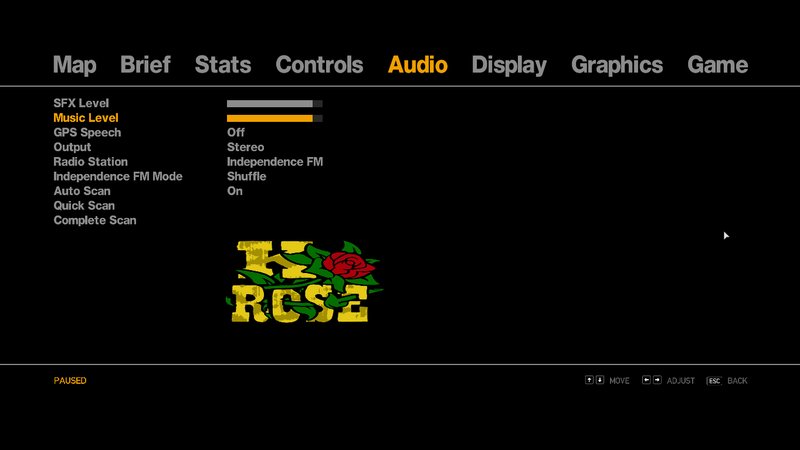This screenshot has width=800, height=450.
Task: Click the MOVE hint label
Action: pyautogui.click(x=619, y=381)
